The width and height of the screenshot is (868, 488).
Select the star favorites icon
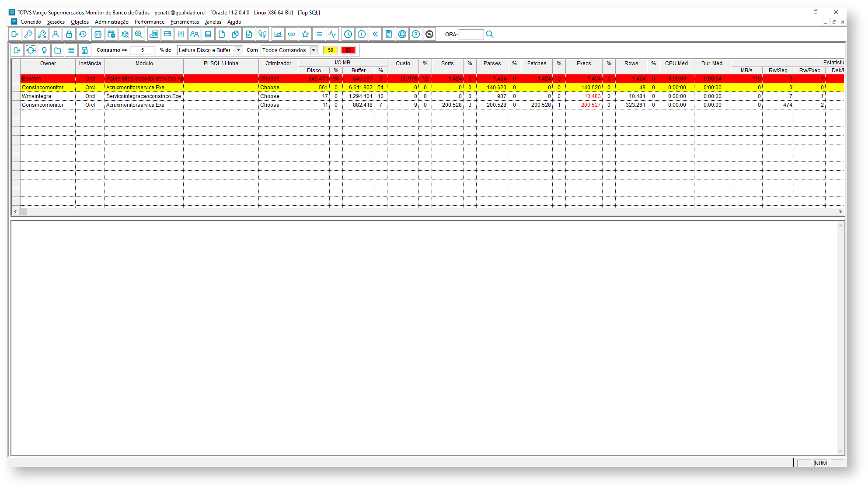click(x=305, y=34)
